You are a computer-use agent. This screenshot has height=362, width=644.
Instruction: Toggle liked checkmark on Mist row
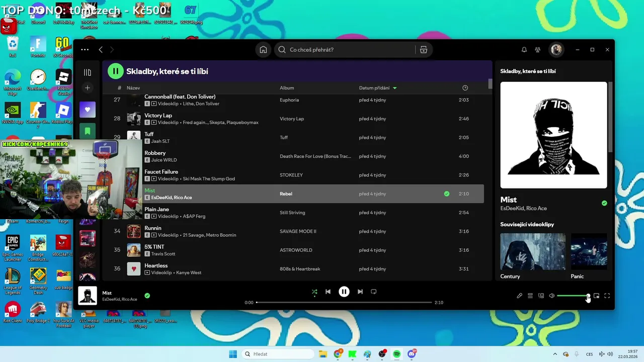(446, 194)
